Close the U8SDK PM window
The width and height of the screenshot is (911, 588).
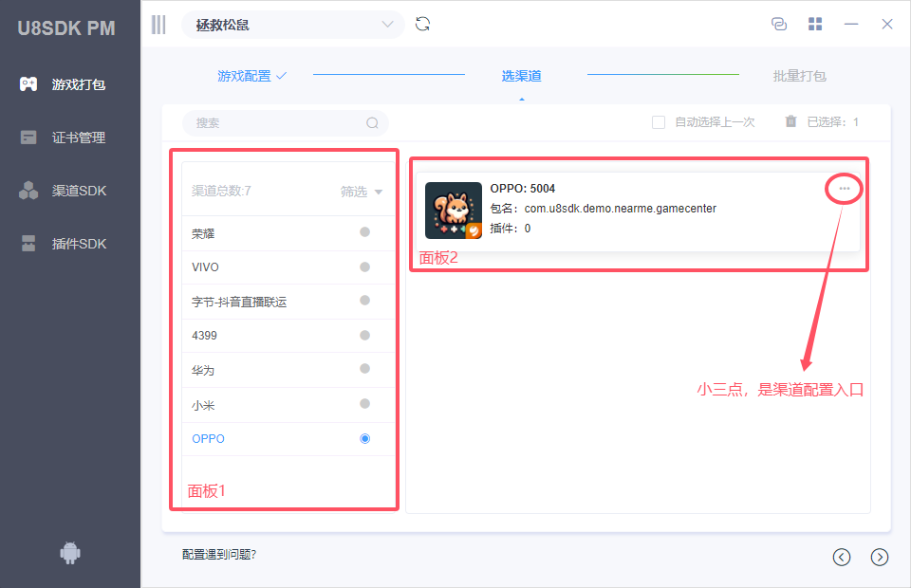[x=887, y=24]
